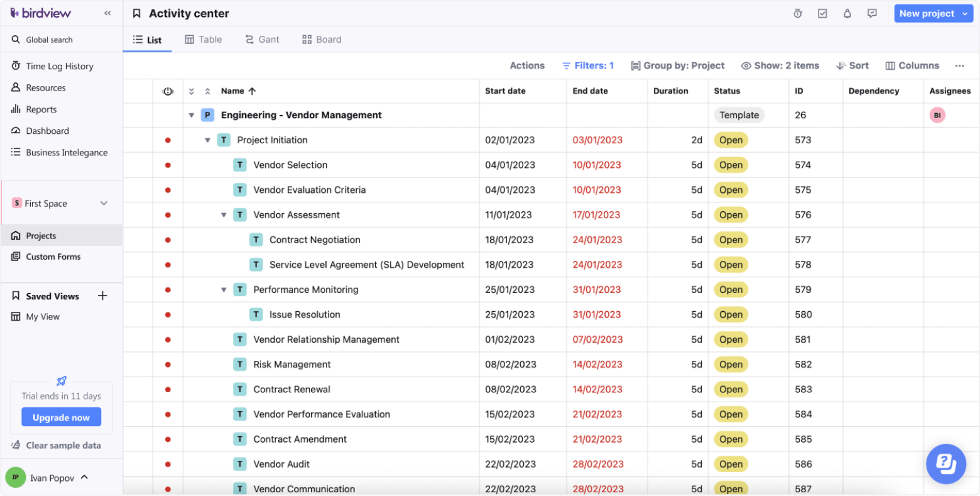This screenshot has width=980, height=496.
Task: Click the red status dot for Project Initiation
Action: pyautogui.click(x=168, y=140)
